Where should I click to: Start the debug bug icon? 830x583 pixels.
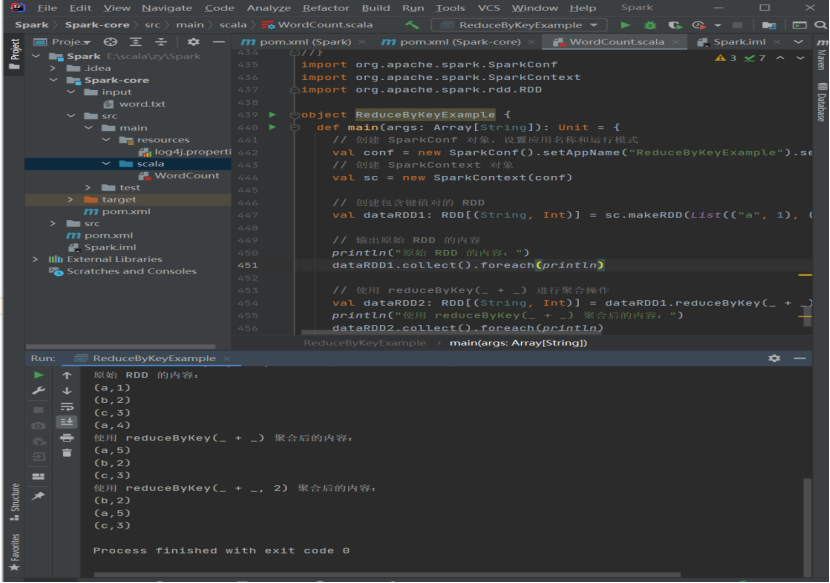pyautogui.click(x=650, y=25)
